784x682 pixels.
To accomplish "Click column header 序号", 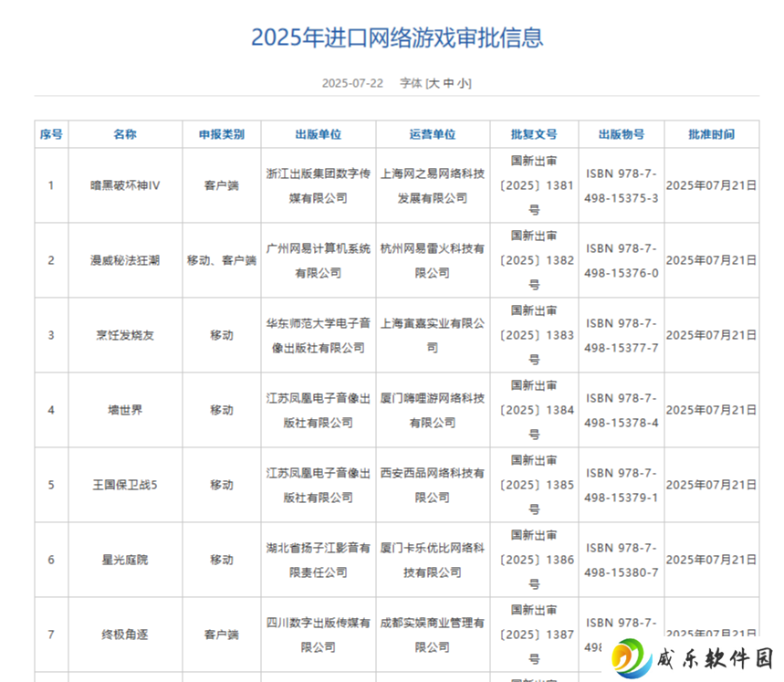I will (x=51, y=134).
